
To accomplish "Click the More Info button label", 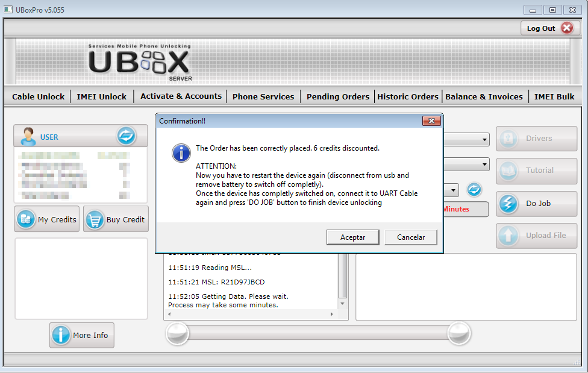I will pos(90,335).
